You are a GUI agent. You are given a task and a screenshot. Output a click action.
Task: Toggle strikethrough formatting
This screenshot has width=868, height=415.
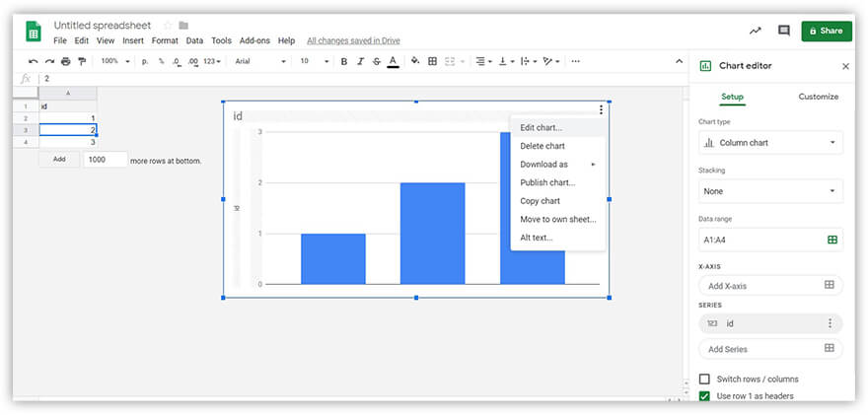[x=377, y=61]
